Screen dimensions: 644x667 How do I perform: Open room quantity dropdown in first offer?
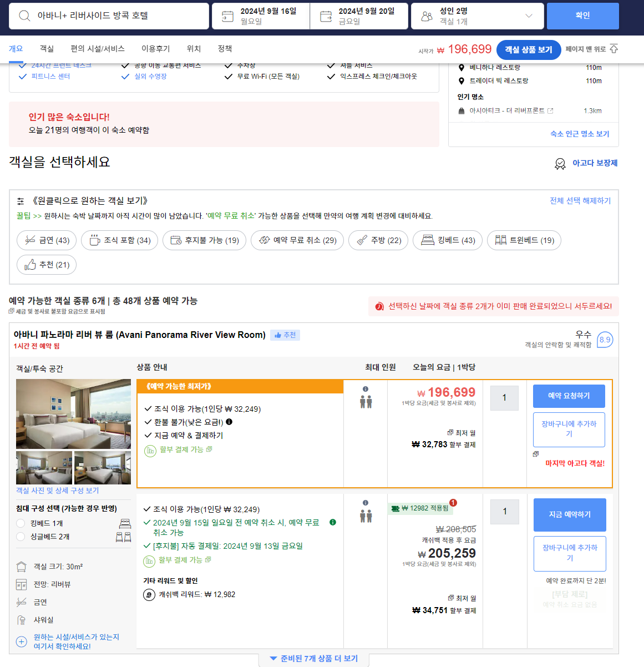[x=504, y=398]
